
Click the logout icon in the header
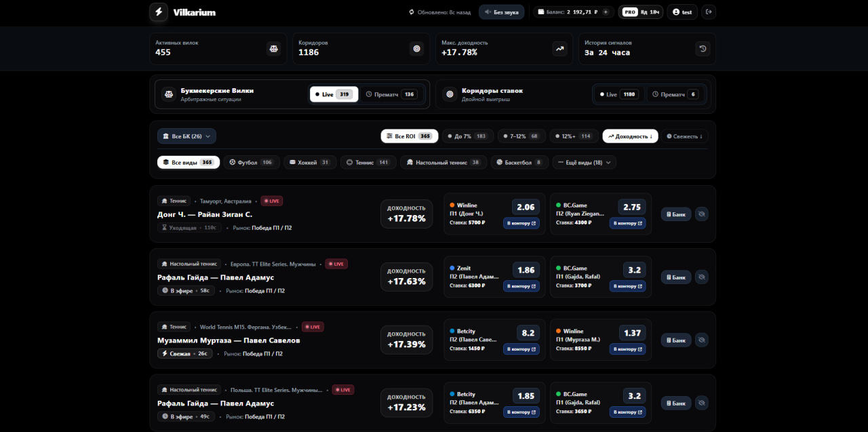[709, 12]
